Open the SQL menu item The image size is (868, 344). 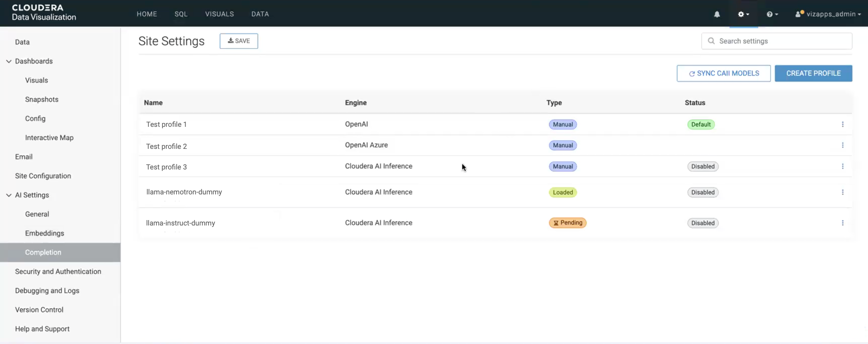(x=181, y=14)
